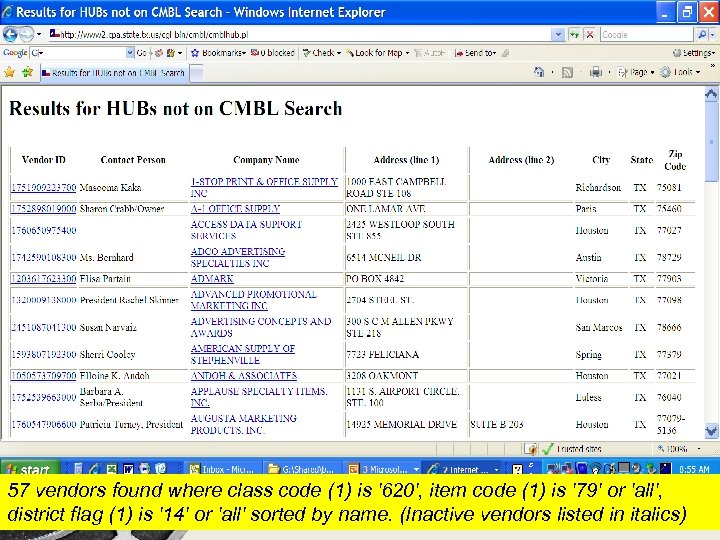Image resolution: width=720 pixels, height=540 pixels.
Task: Open the Page menu in command bar
Action: [636, 72]
